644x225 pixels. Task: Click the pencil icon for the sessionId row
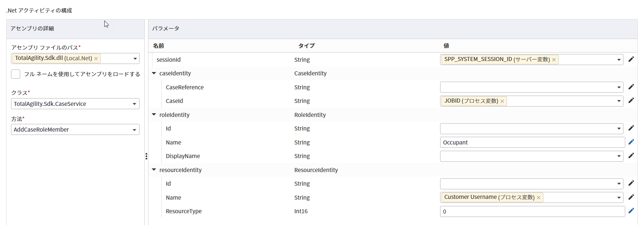(x=631, y=59)
